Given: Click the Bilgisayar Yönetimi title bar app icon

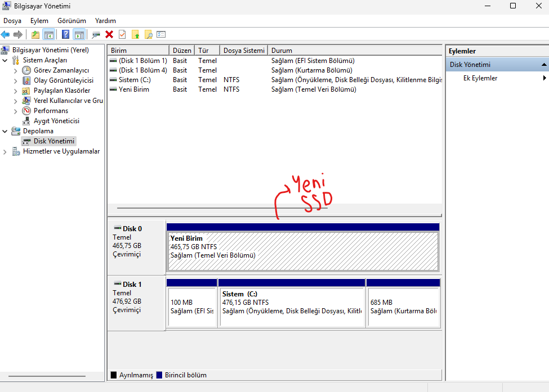Looking at the screenshot, I should click(x=6, y=6).
